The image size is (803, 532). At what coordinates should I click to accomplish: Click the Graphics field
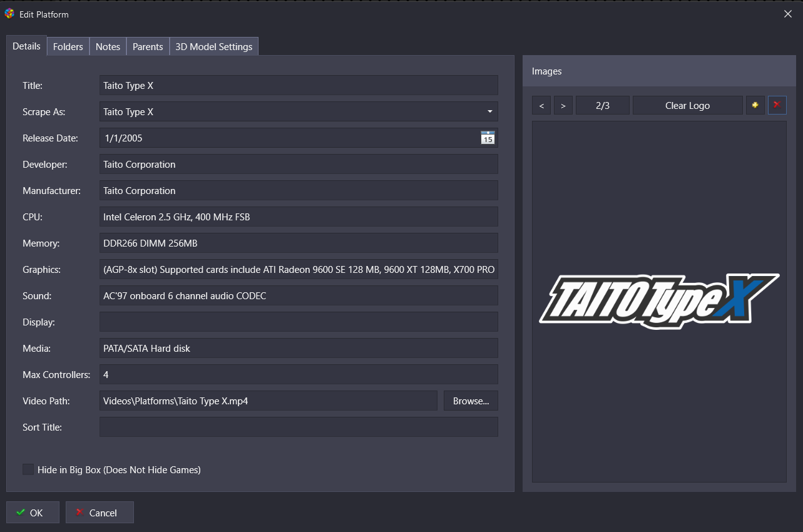point(299,269)
